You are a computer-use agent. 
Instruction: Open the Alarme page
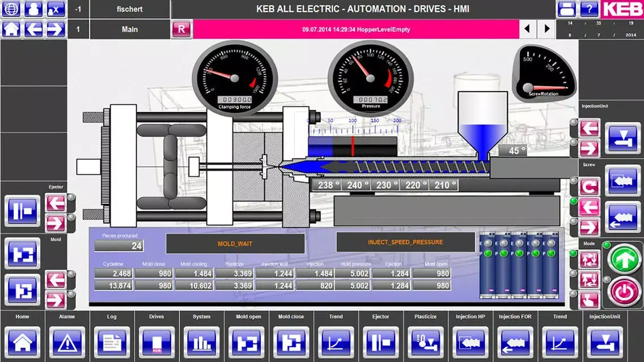[x=67, y=342]
